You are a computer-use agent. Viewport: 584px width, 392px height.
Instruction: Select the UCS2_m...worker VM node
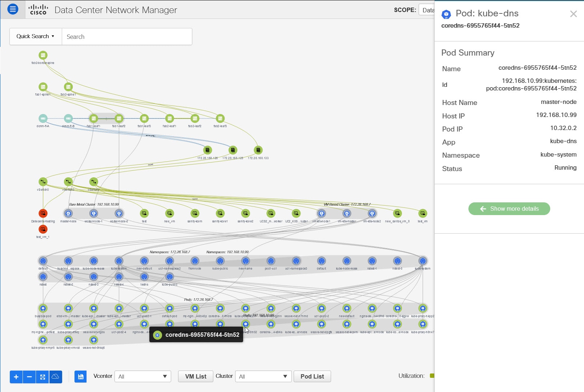click(271, 213)
